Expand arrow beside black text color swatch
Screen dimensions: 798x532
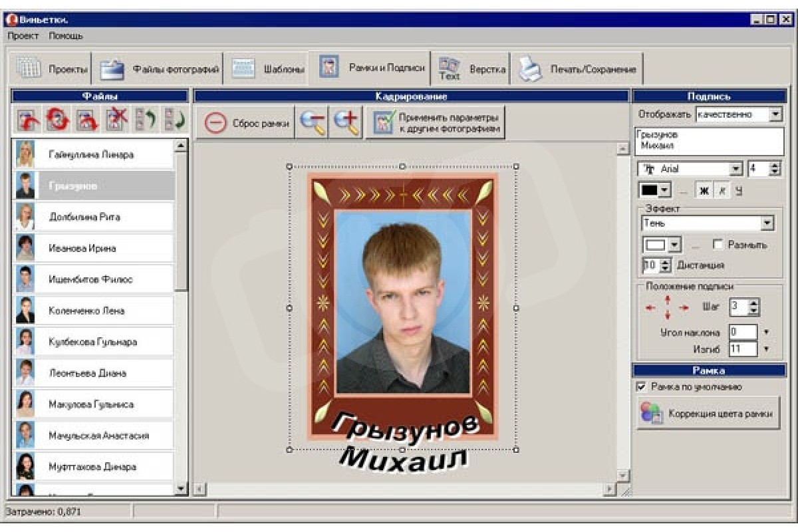pyautogui.click(x=664, y=190)
